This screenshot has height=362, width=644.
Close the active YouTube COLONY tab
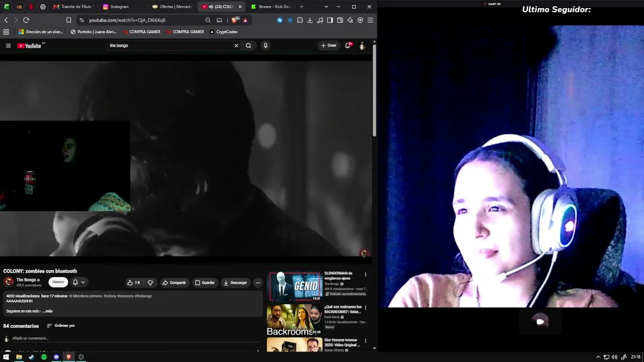click(240, 7)
